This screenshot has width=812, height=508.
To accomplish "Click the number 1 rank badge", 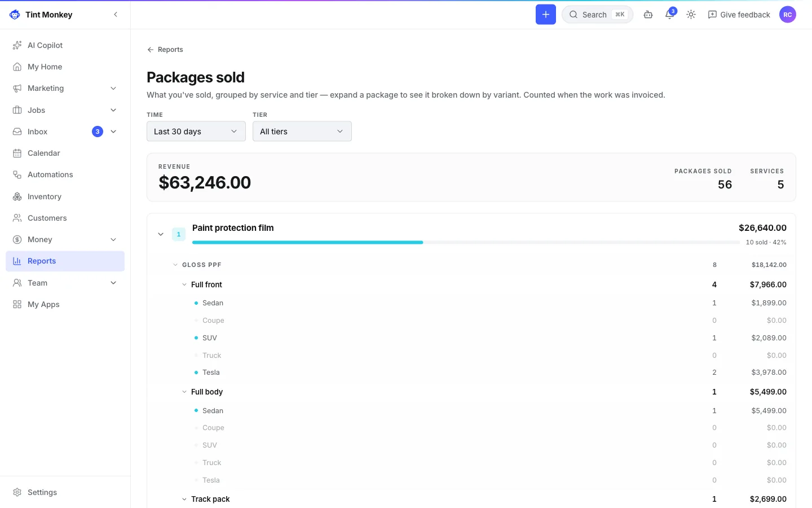I will (179, 234).
